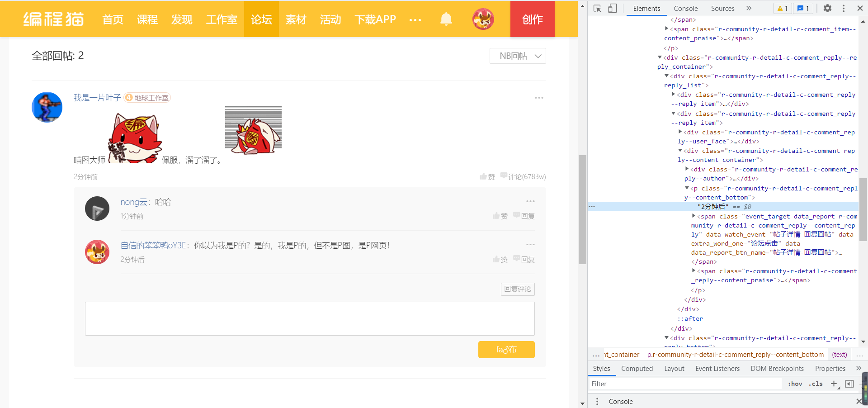Add a new style rule with plus
The height and width of the screenshot is (408, 868).
pyautogui.click(x=834, y=384)
